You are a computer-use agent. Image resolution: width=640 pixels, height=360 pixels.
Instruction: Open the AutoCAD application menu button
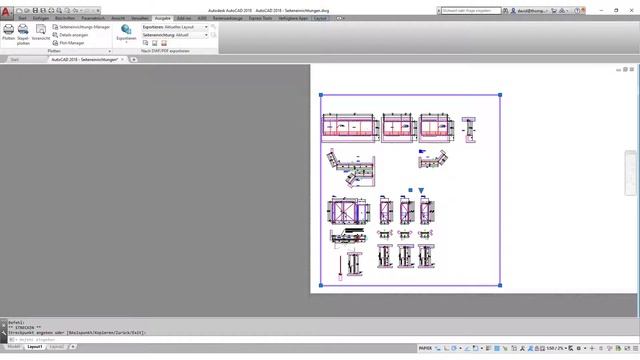(x=6, y=12)
